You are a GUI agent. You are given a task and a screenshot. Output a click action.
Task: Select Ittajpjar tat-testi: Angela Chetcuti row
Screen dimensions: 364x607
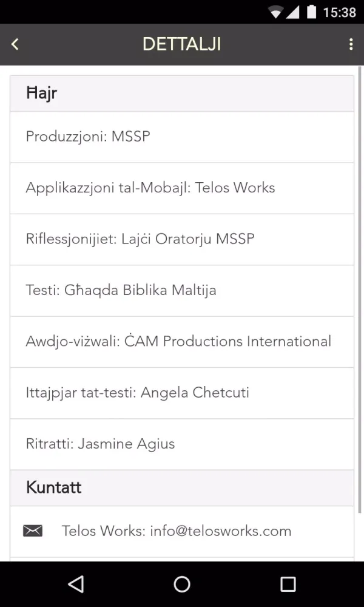pos(182,393)
